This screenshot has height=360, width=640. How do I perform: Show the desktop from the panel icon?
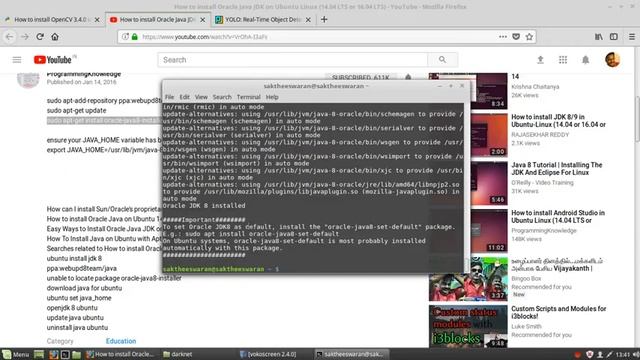pyautogui.click(x=39, y=354)
